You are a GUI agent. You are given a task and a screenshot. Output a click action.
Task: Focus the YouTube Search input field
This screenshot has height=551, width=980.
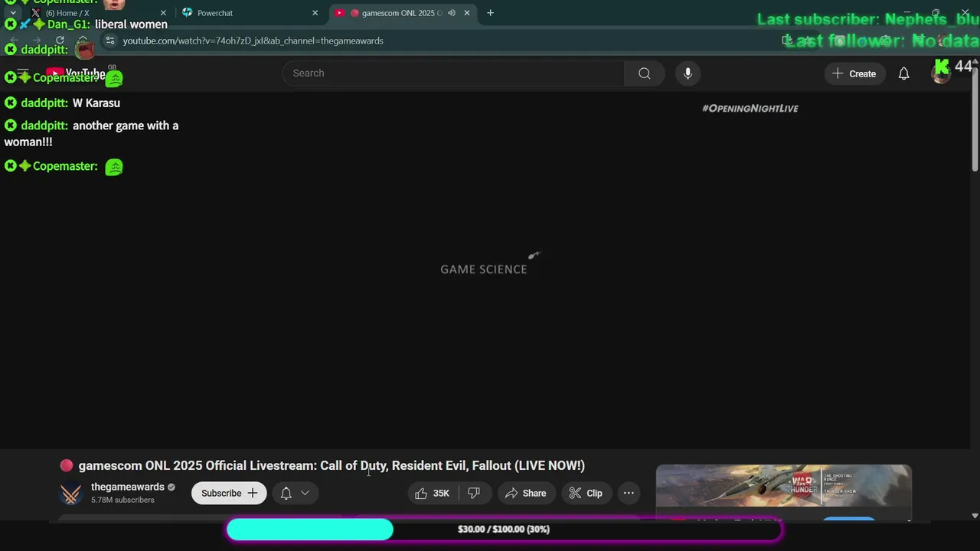(x=453, y=73)
